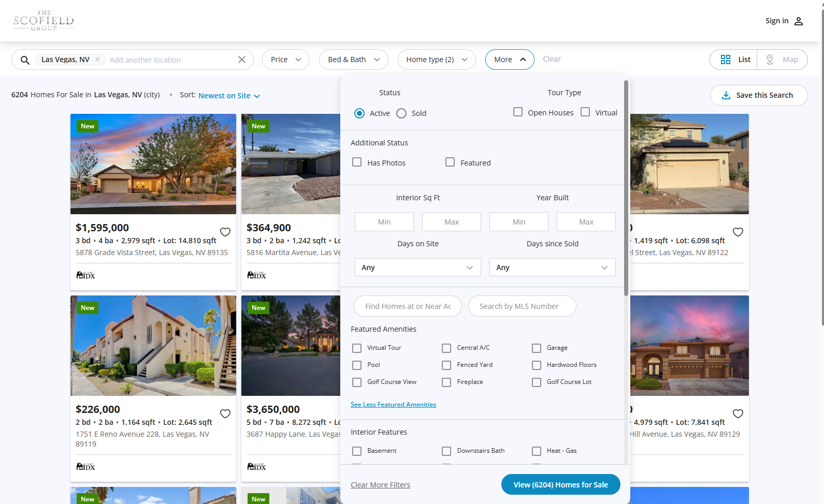Click the filter panel scrollbar
This screenshot has height=504, width=824.
626,188
